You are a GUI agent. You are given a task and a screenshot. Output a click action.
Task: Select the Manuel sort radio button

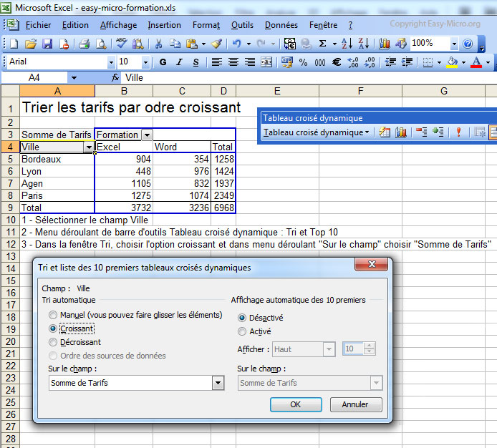point(53,315)
